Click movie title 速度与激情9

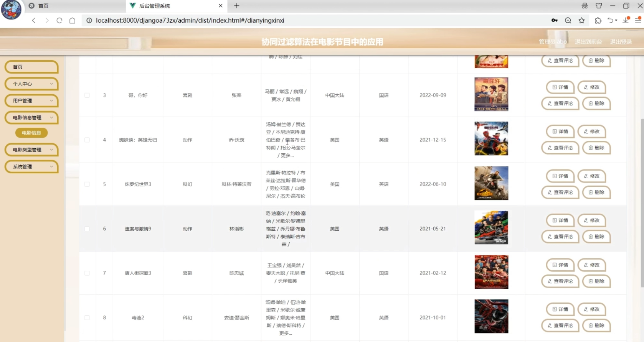[x=138, y=229]
